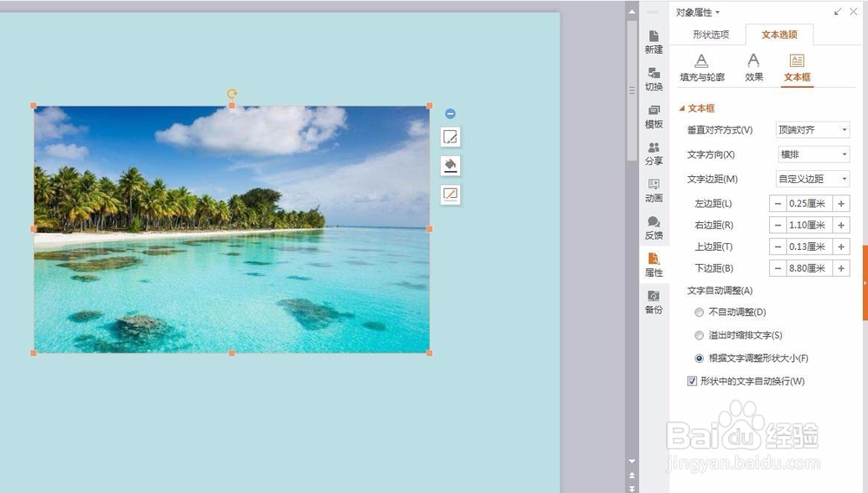Image resolution: width=868 pixels, height=493 pixels.
Task: Click the previous slide double-arrow button
Action: [x=632, y=476]
